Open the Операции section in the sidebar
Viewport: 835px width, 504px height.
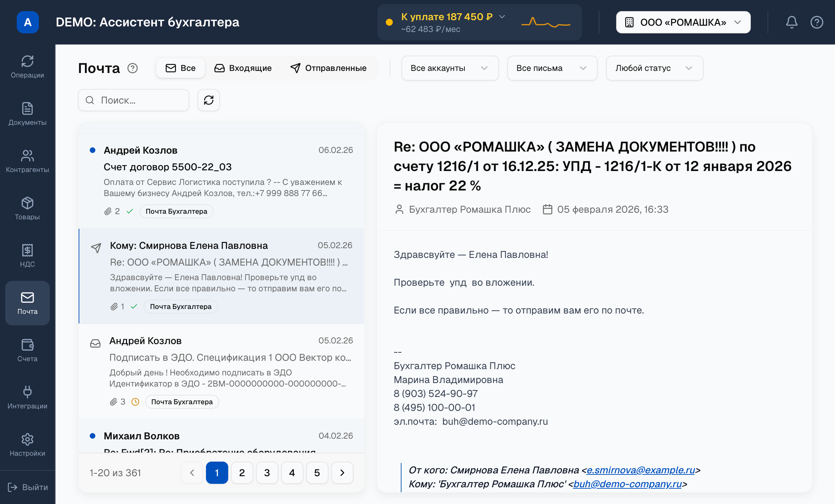pos(27,66)
